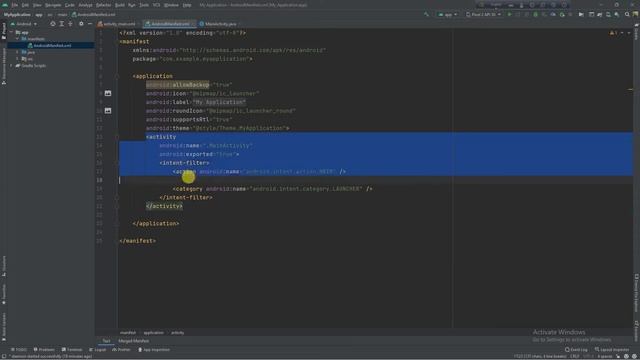
Task: Open the Terminal tool window
Action: pos(72,350)
